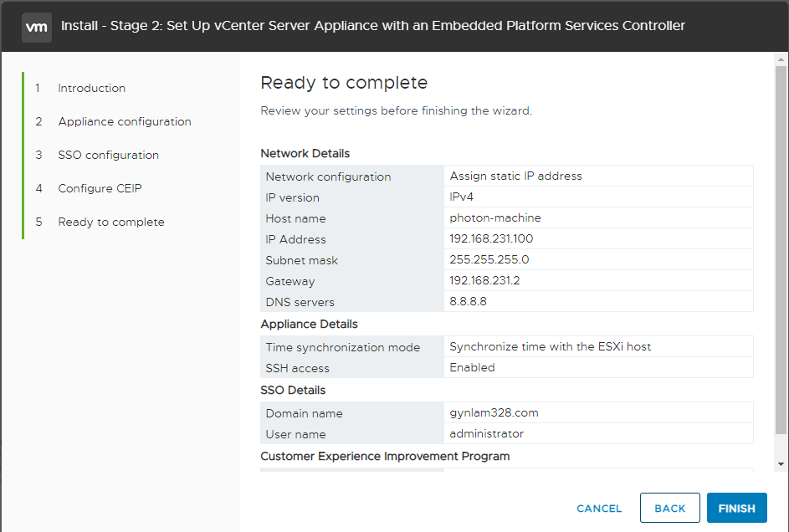This screenshot has height=532, width=789.
Task: Go to the Introduction step
Action: point(91,88)
